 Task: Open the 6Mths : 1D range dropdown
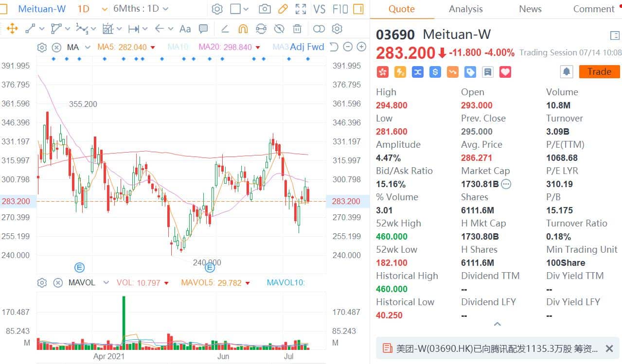pyautogui.click(x=141, y=9)
